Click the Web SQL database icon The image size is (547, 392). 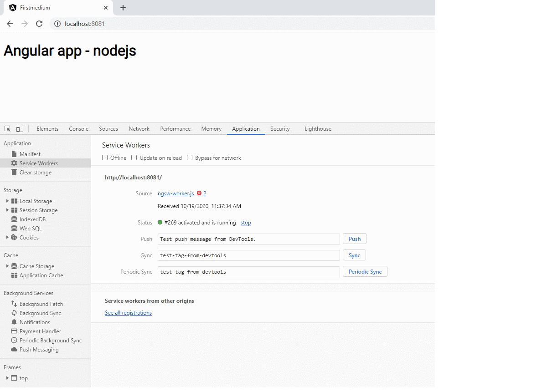click(14, 229)
